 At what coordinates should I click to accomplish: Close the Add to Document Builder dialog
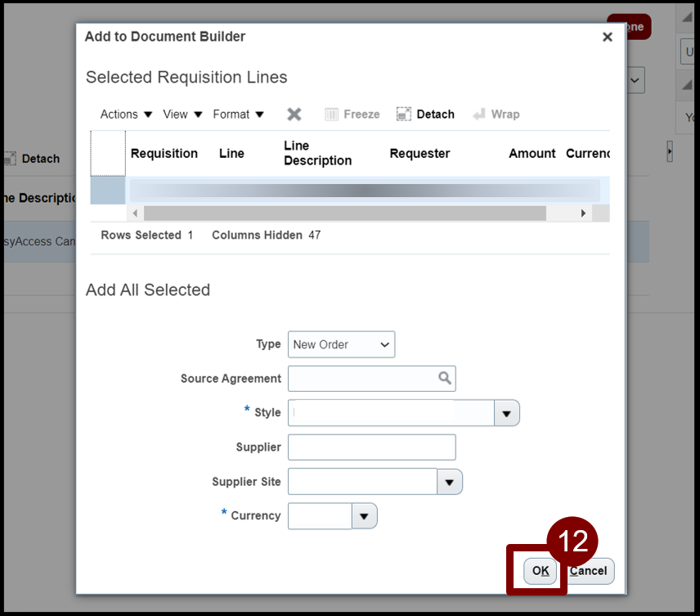coord(607,37)
